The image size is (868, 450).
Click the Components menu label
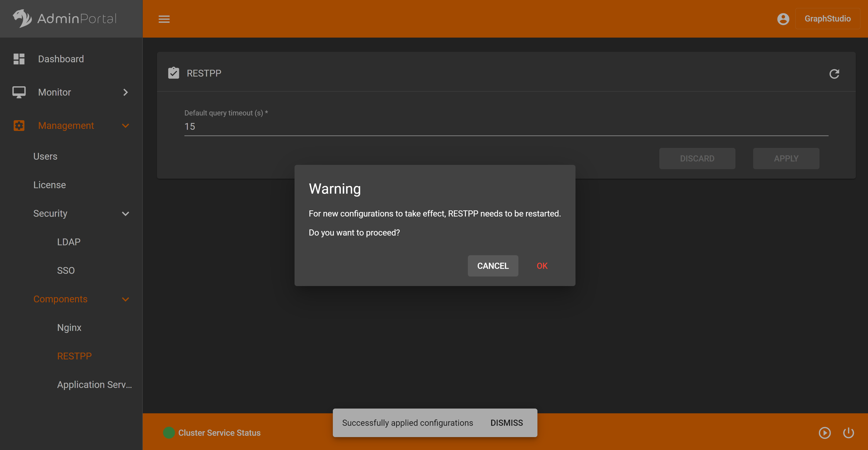[60, 299]
